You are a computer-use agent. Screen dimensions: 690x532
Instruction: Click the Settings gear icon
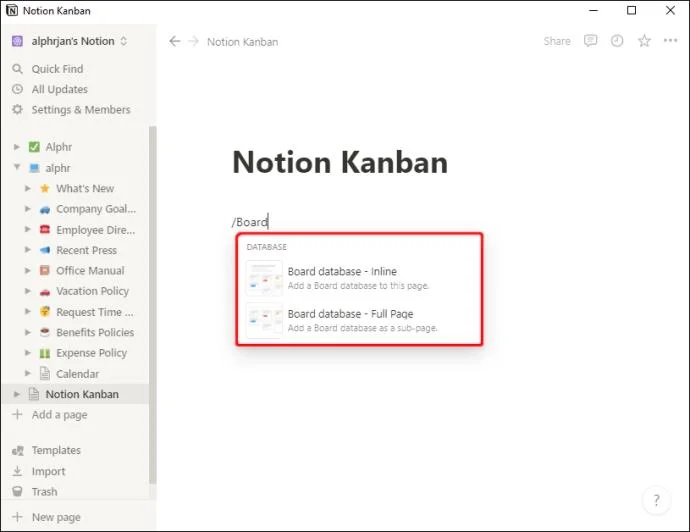pyautogui.click(x=17, y=110)
